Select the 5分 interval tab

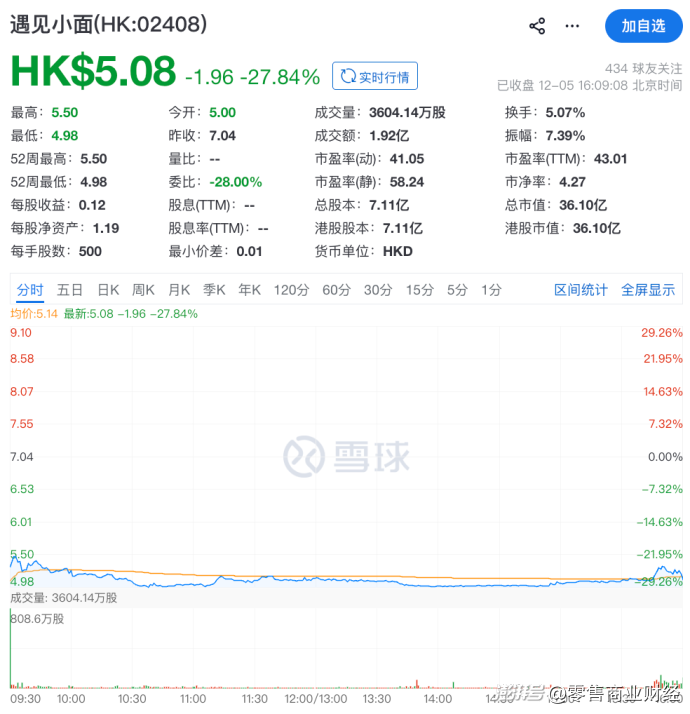[457, 290]
